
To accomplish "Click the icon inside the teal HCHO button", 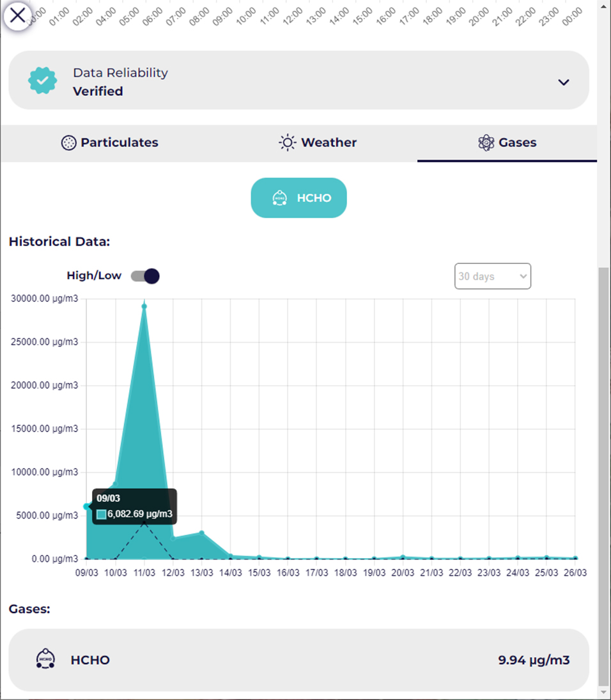I will pos(279,198).
